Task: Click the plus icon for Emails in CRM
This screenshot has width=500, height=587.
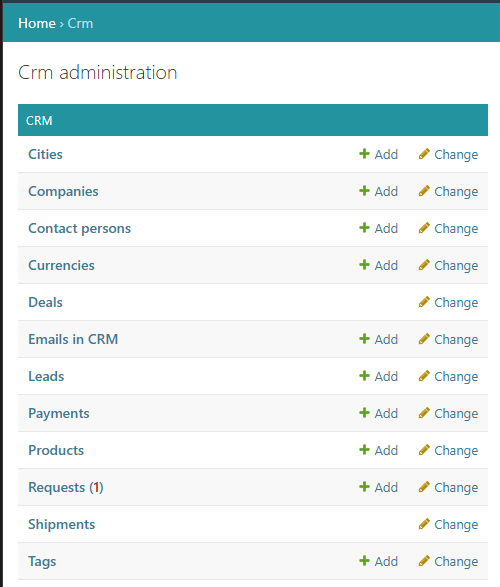Action: (364, 339)
